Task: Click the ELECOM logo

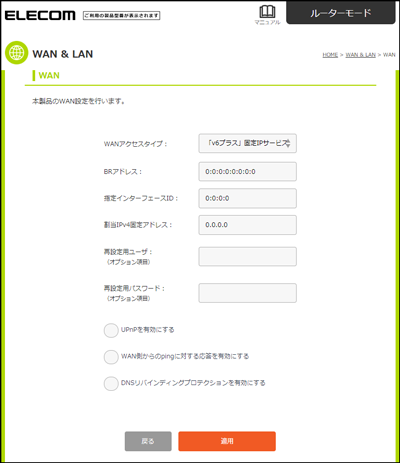Action: (40, 15)
